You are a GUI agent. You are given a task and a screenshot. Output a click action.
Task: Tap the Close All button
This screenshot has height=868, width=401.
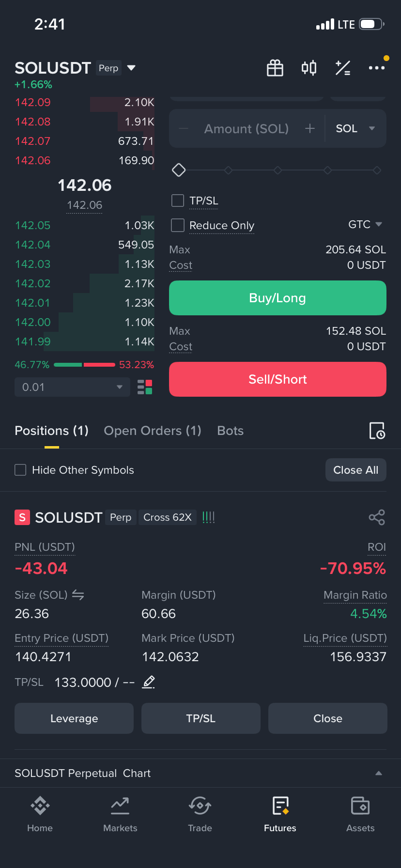(356, 470)
